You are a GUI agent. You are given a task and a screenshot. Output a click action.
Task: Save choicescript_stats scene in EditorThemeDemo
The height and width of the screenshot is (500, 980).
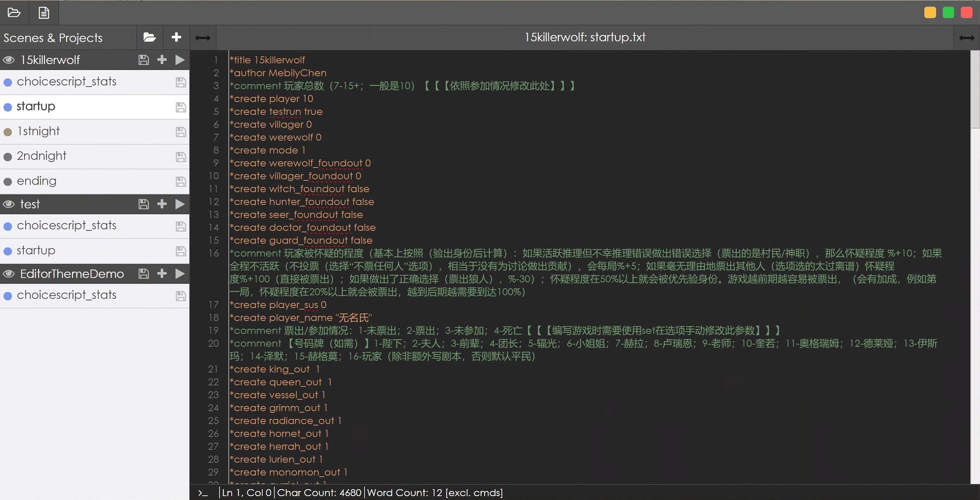[x=181, y=296]
